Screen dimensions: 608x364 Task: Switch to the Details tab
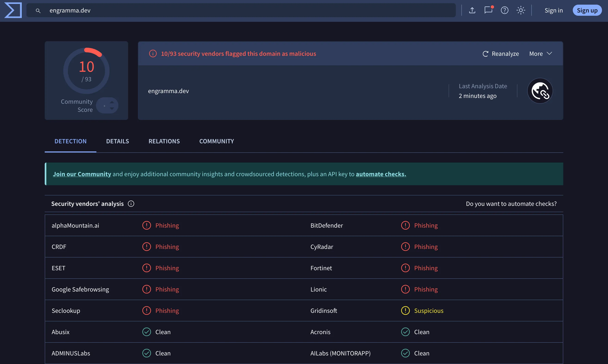[117, 141]
